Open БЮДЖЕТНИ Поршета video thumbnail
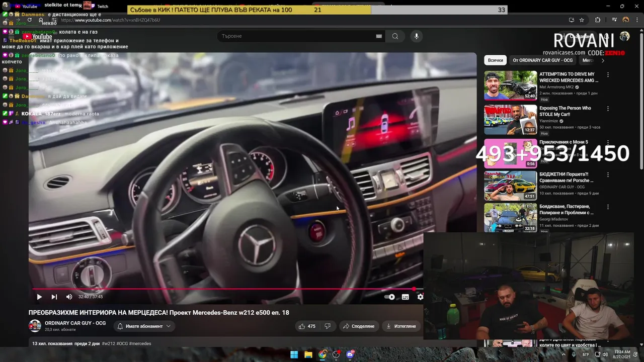The image size is (644, 362). [x=511, y=186]
